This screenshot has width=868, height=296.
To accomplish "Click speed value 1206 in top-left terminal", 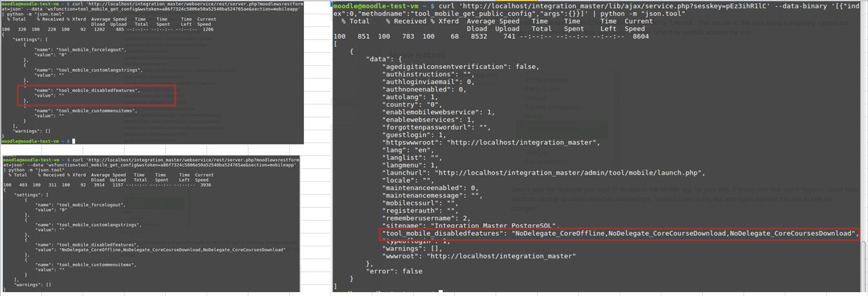I will (x=208, y=30).
